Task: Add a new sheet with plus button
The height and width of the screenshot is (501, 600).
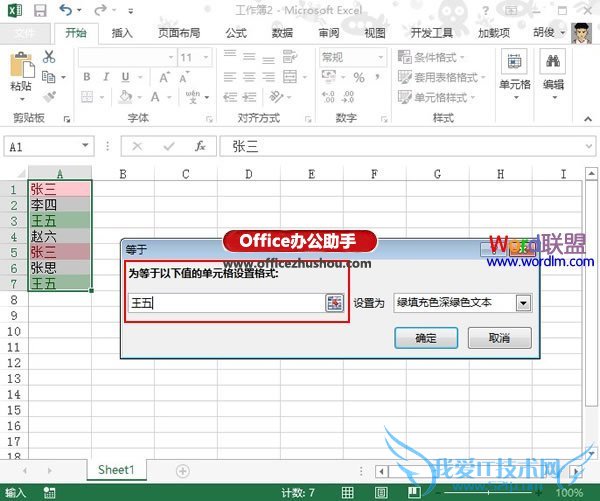Action: pos(183,471)
